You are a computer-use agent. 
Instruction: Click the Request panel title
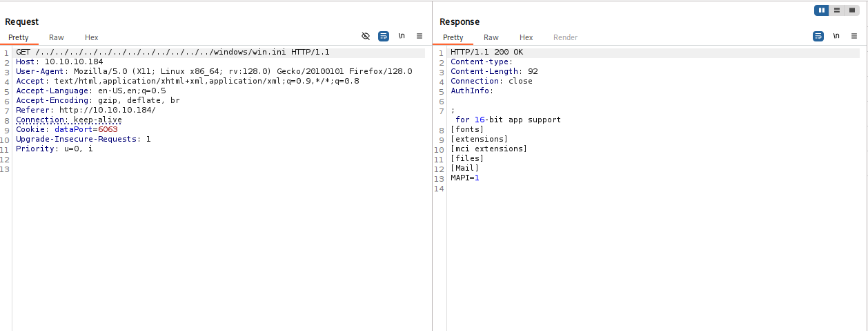[22, 22]
